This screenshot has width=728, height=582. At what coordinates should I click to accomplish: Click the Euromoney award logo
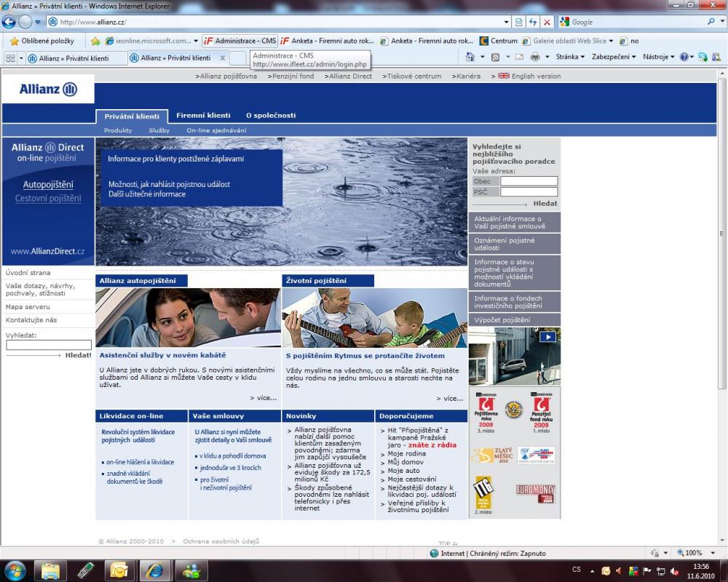(x=535, y=494)
